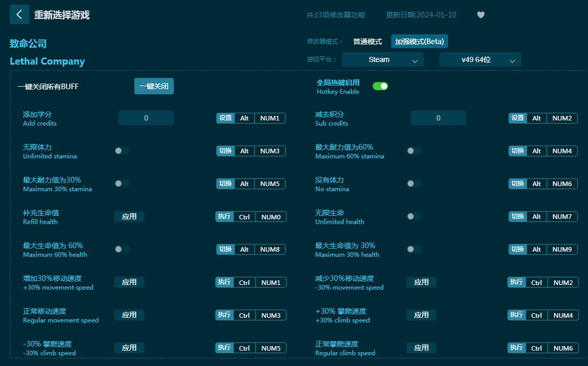Image resolution: width=588 pixels, height=366 pixels.
Task: Click NUM6 key of No stamina hotkey
Action: click(562, 184)
